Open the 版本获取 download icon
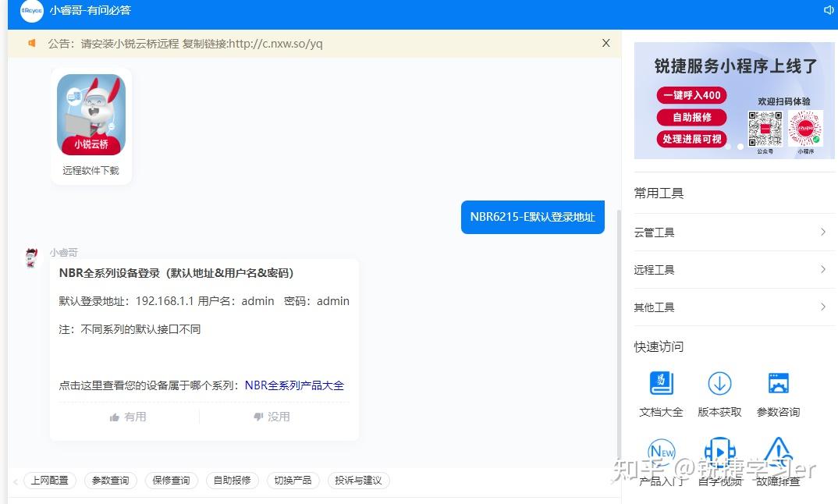 (720, 383)
